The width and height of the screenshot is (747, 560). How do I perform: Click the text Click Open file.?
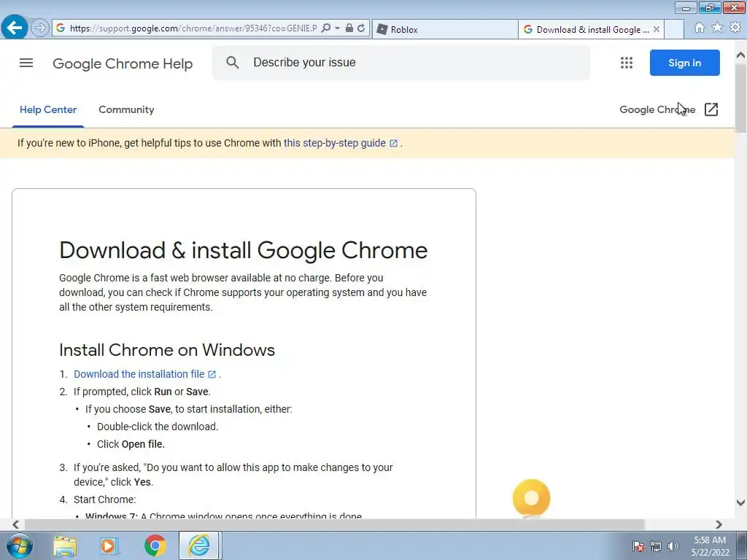(131, 444)
